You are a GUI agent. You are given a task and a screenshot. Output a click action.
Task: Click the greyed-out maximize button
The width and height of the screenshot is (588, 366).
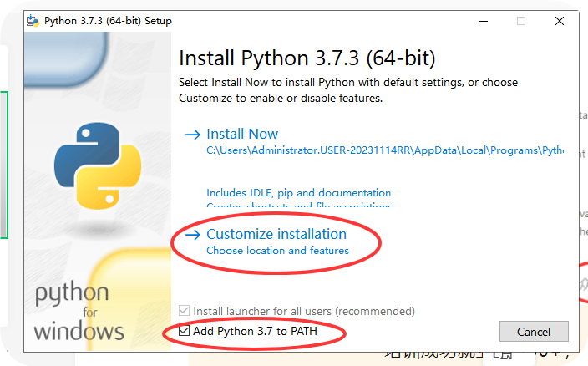pos(521,21)
